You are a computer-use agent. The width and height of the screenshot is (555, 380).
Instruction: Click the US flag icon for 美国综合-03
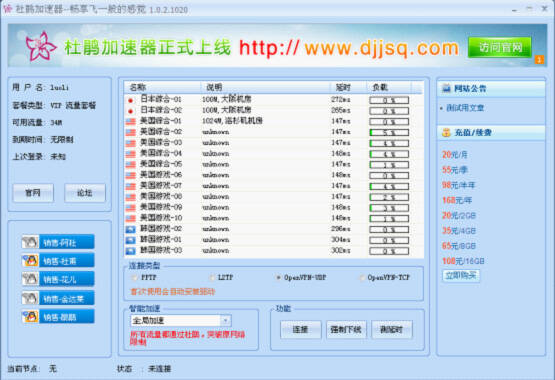(131, 143)
